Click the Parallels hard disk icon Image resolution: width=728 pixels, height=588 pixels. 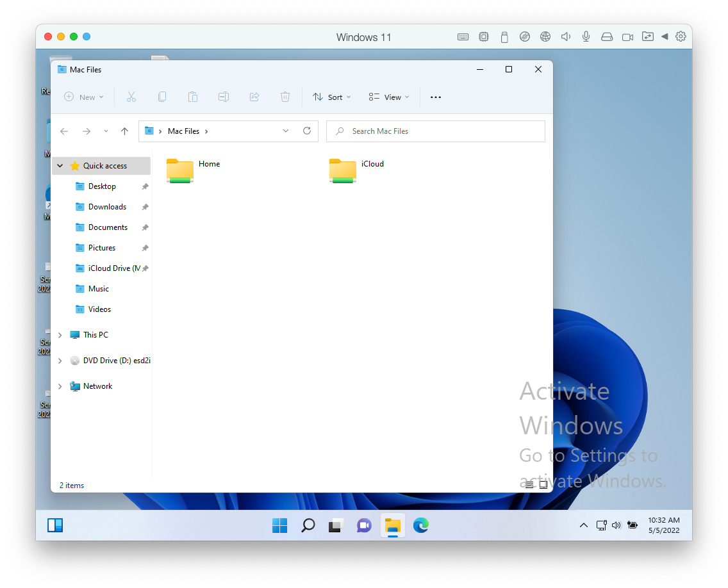click(x=607, y=37)
